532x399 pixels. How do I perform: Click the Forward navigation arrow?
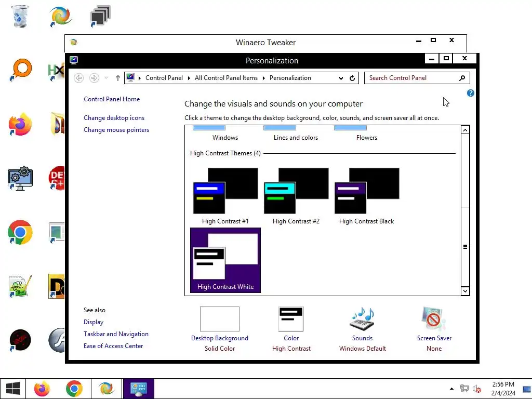pyautogui.click(x=94, y=78)
